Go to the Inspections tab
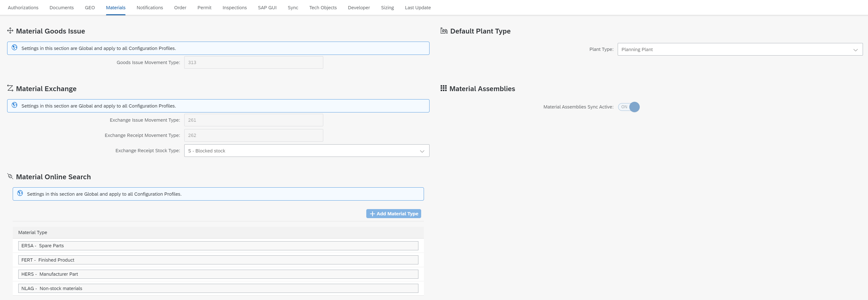This screenshot has width=868, height=300. pyautogui.click(x=235, y=7)
